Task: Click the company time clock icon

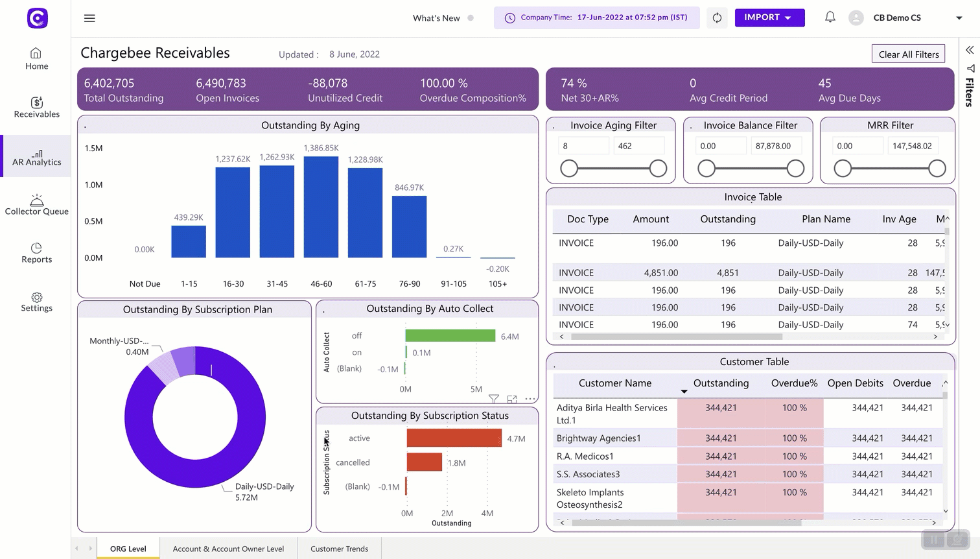Action: [510, 18]
